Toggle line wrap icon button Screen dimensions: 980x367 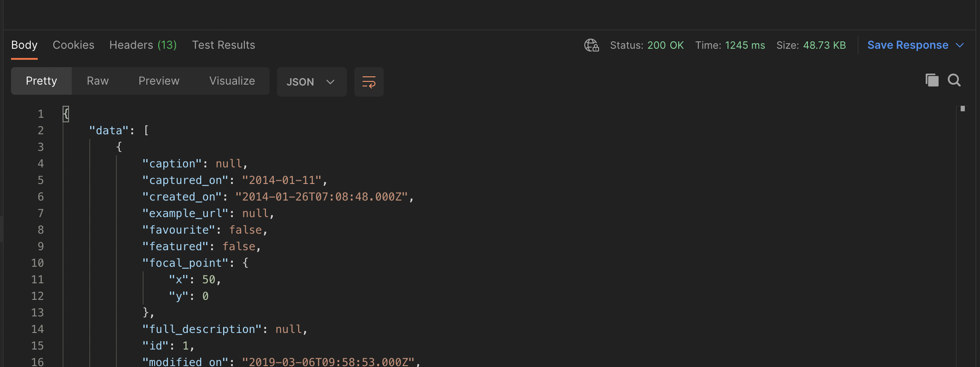click(369, 82)
